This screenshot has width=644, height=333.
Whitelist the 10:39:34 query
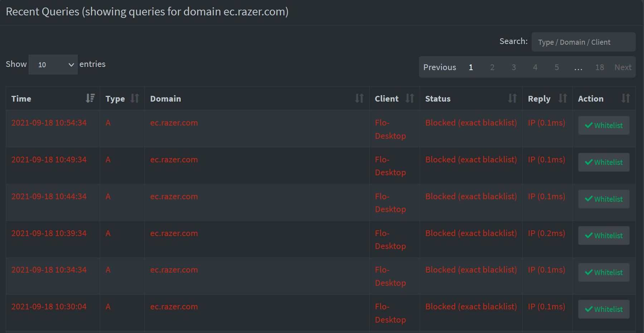[x=604, y=236]
